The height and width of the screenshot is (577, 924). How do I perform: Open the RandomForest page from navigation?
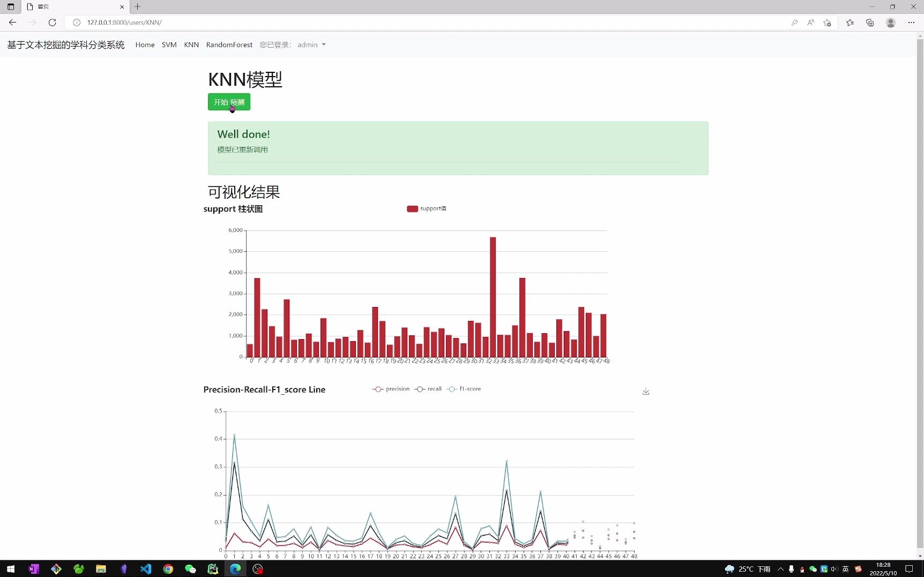pos(229,44)
